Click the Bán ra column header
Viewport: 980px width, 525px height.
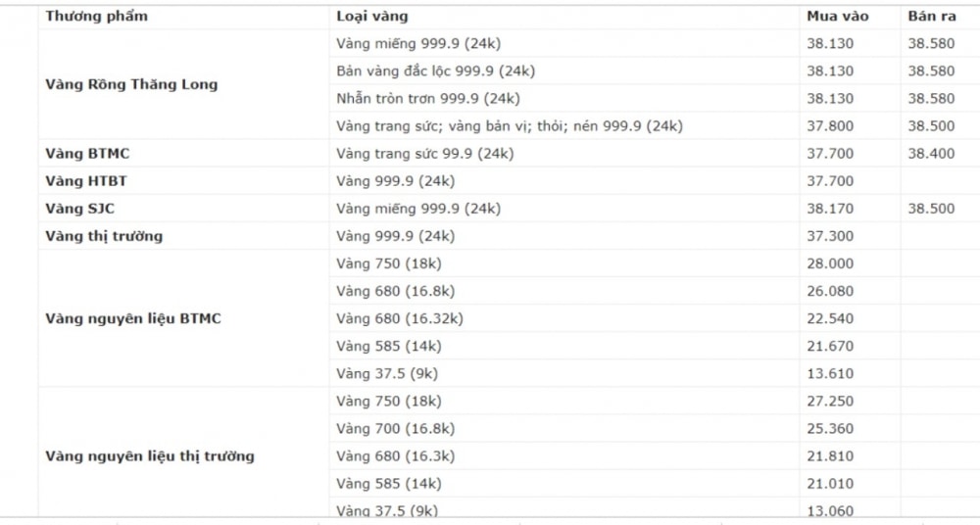coord(931,17)
